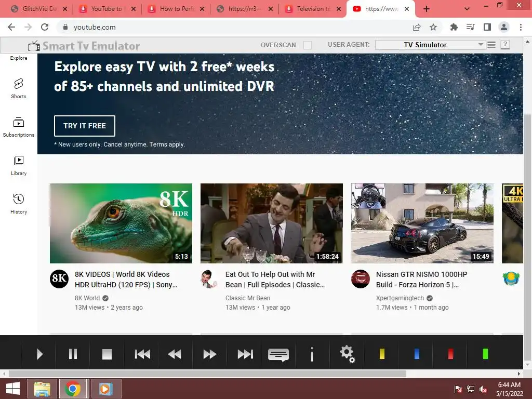Toggle Chrome side panel icon
This screenshot has height=399, width=532.
click(487, 27)
